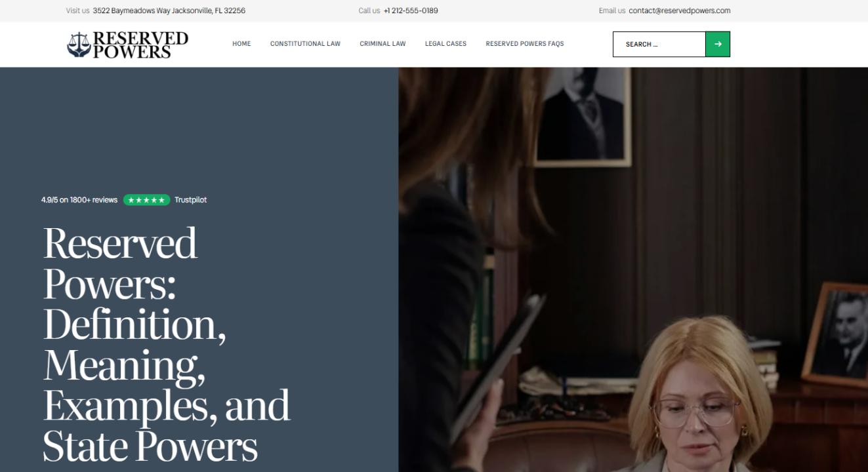Click the +1 212-555-0189 phone number
The image size is (868, 472).
pyautogui.click(x=411, y=10)
